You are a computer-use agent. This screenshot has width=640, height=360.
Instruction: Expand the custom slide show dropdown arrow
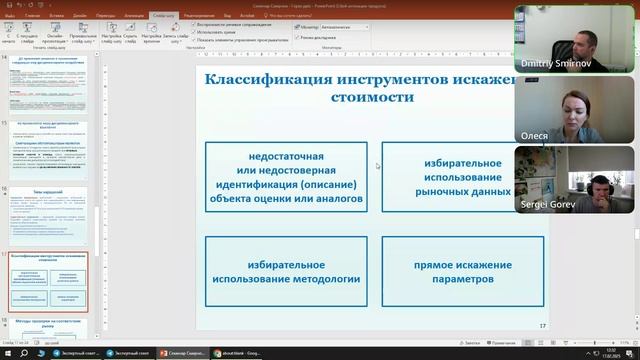click(94, 42)
